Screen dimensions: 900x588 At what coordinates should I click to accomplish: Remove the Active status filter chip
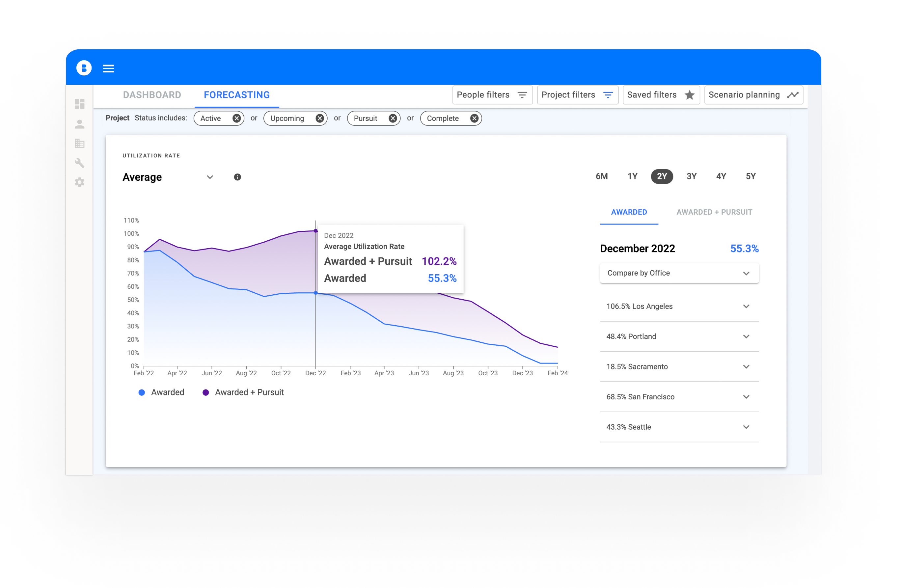pyautogui.click(x=236, y=118)
